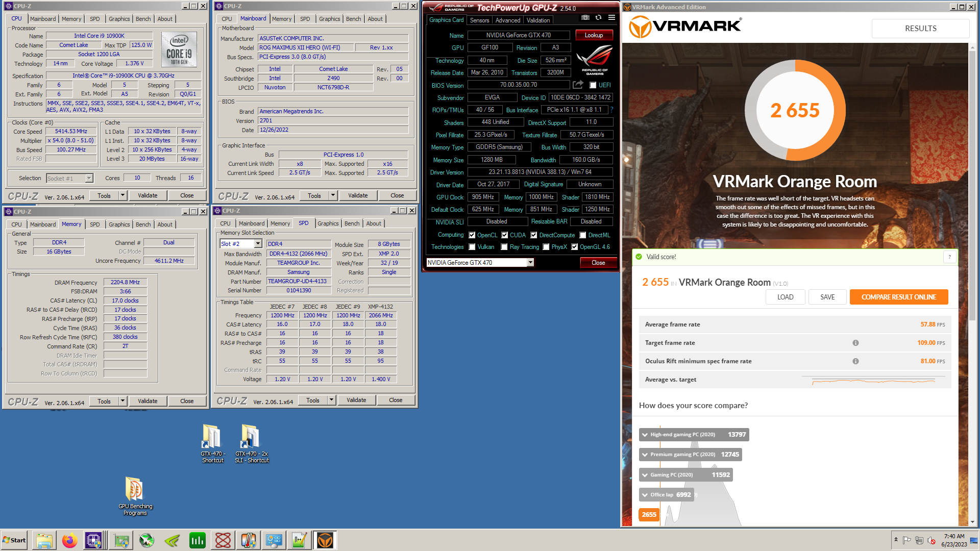Toggle the Vulkan checkbox
Screen dimensions: 980x551
click(x=472, y=247)
